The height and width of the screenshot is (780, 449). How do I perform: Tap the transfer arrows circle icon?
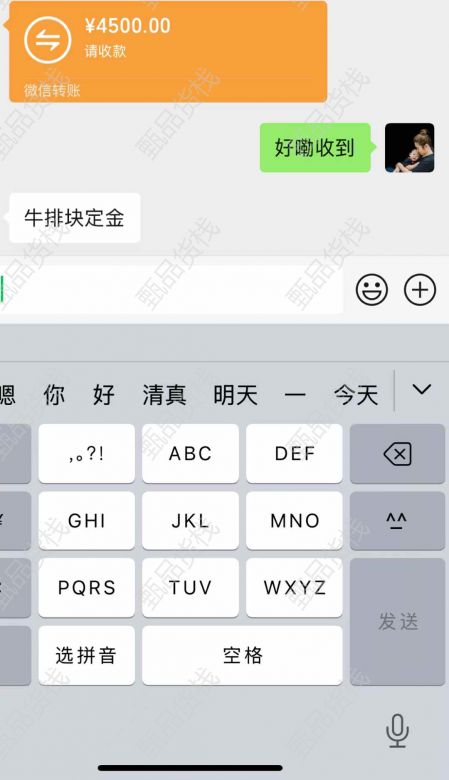pos(48,40)
